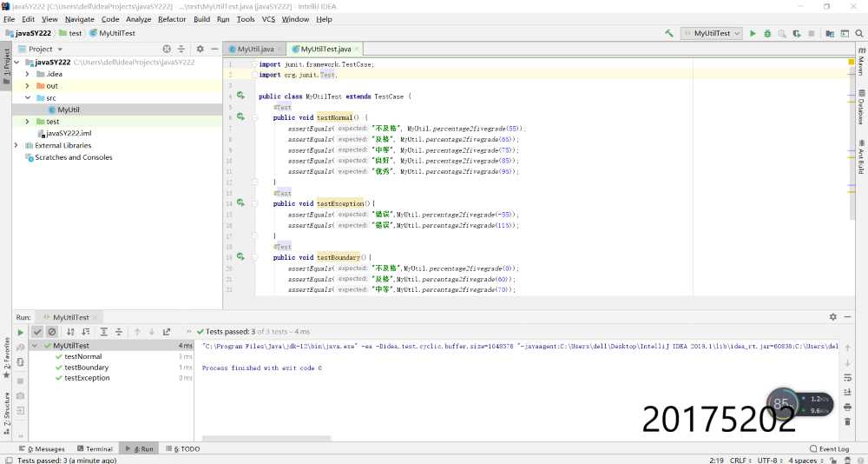The height and width of the screenshot is (464, 868).
Task: Click test breadcrumb in navigation bar
Action: tap(70, 33)
